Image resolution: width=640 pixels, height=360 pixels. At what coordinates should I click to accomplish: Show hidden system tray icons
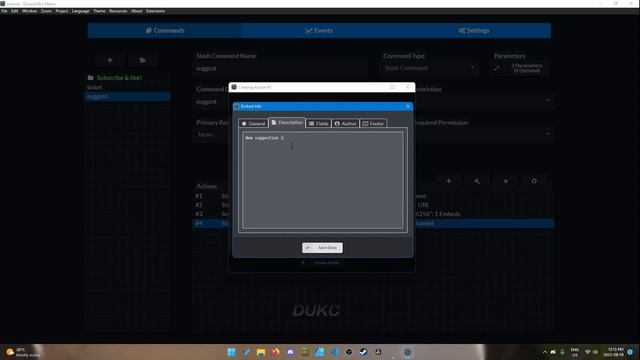click(544, 352)
